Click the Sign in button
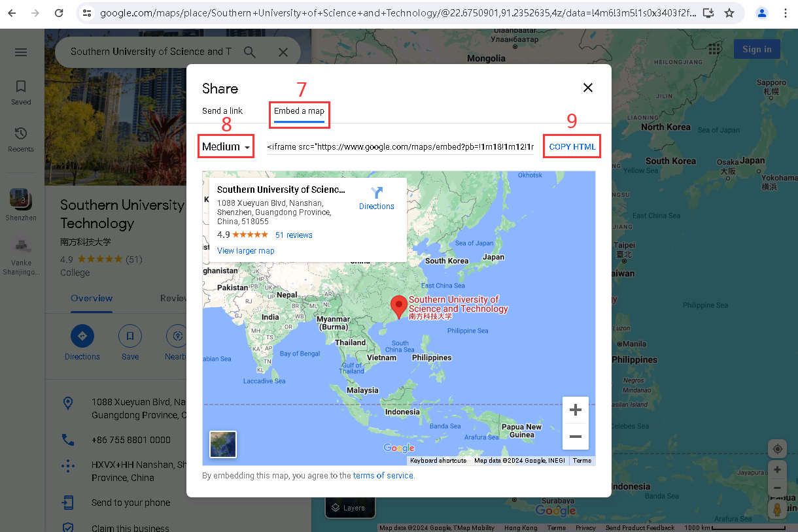This screenshot has width=798, height=532. (x=757, y=49)
